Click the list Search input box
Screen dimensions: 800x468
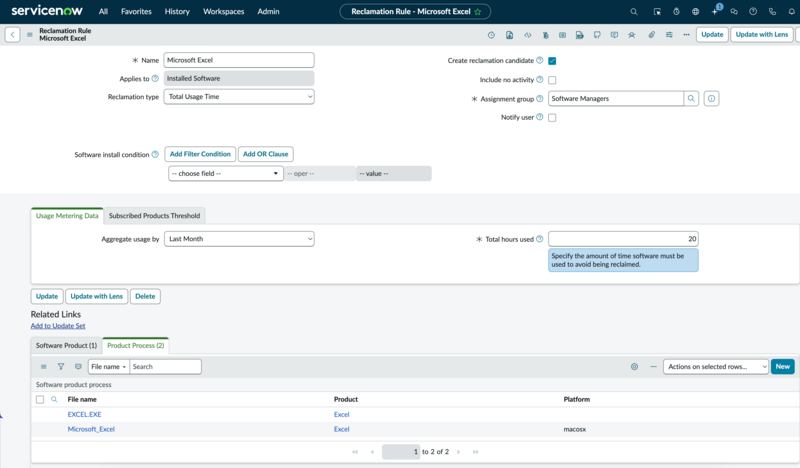[165, 366]
